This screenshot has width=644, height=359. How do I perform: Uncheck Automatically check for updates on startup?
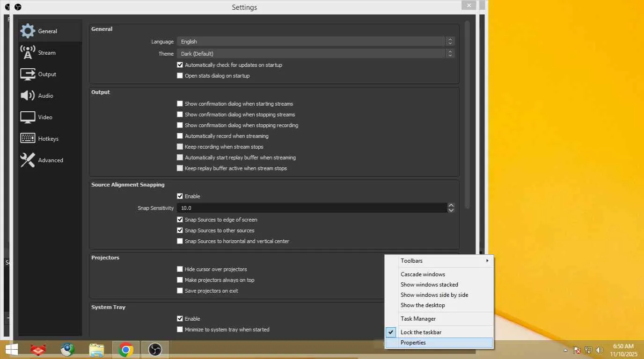coord(180,65)
